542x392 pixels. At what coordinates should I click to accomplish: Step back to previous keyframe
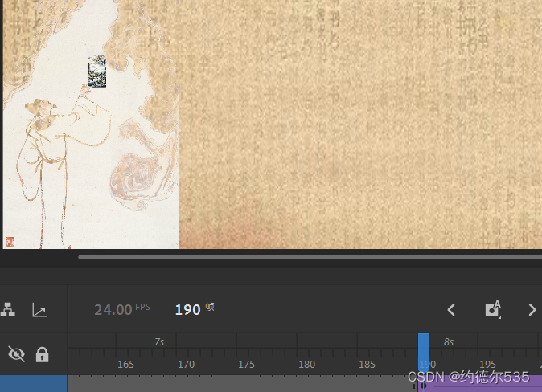coord(451,310)
